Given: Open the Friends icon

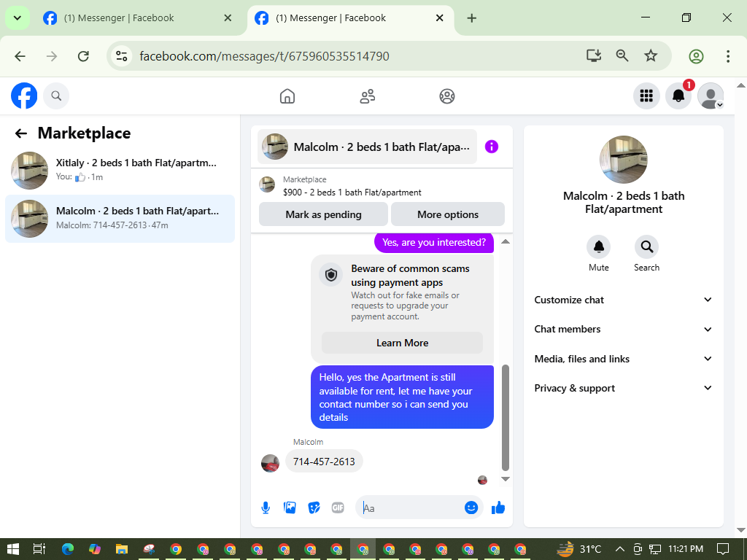Looking at the screenshot, I should tap(367, 96).
